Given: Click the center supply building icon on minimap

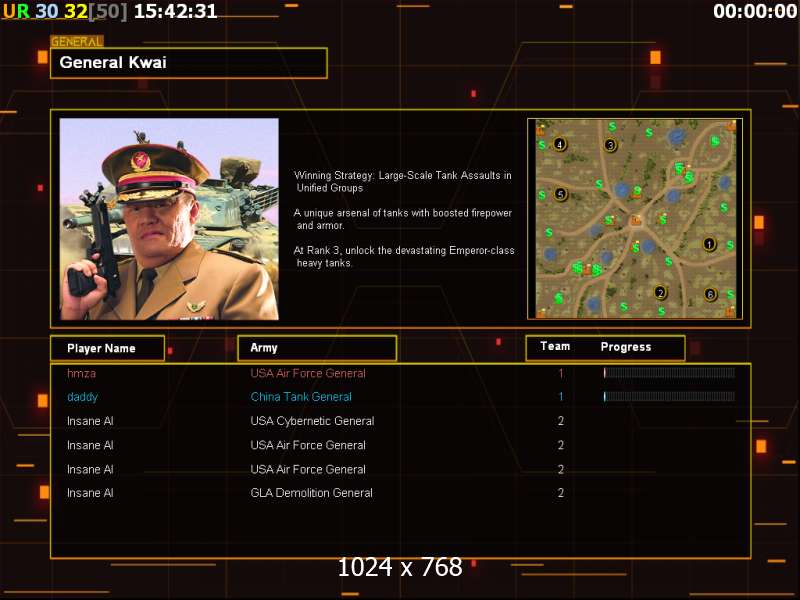Looking at the screenshot, I should point(635,220).
